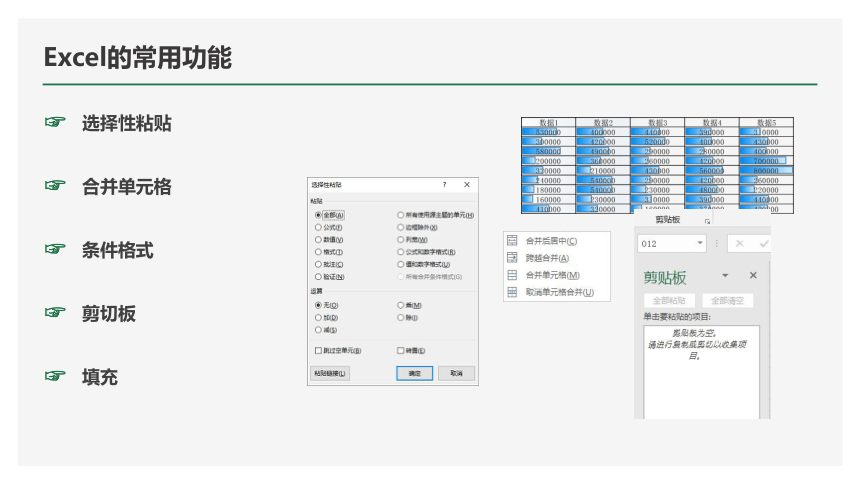The height and width of the screenshot is (484, 860).
Task: Select the 验证(N) paste option
Action: tap(318, 277)
